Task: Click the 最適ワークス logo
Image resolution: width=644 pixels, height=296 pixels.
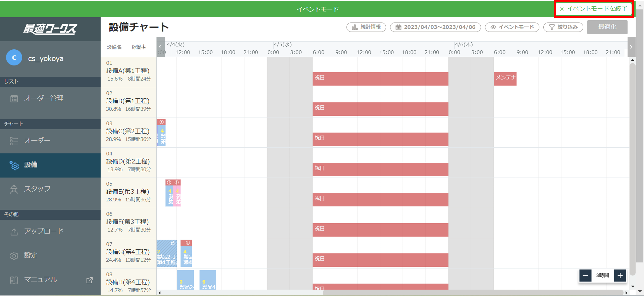Action: pyautogui.click(x=50, y=29)
